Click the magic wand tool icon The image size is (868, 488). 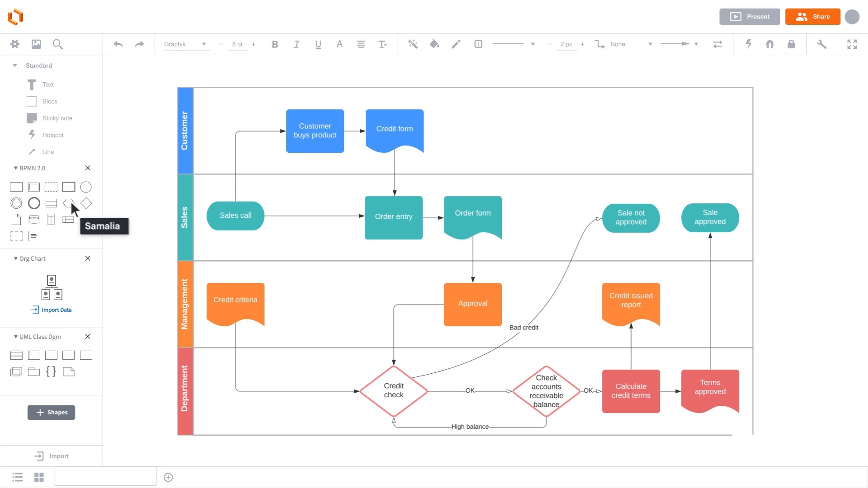click(412, 44)
